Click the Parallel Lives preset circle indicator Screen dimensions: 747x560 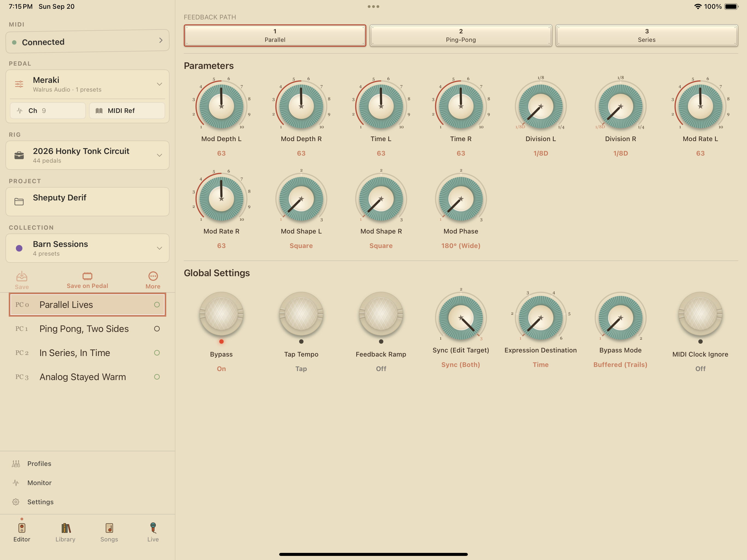click(157, 305)
